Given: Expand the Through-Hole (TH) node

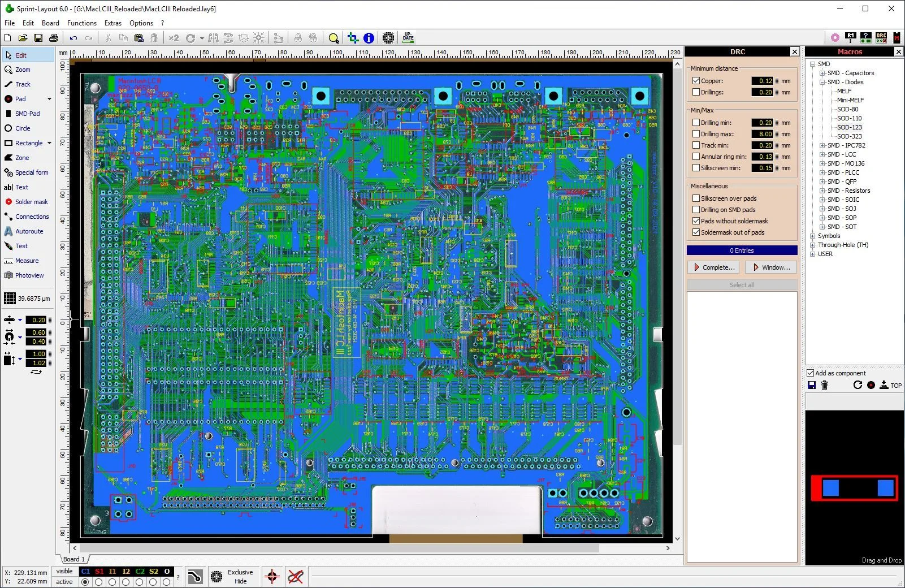Looking at the screenshot, I should click(x=813, y=245).
